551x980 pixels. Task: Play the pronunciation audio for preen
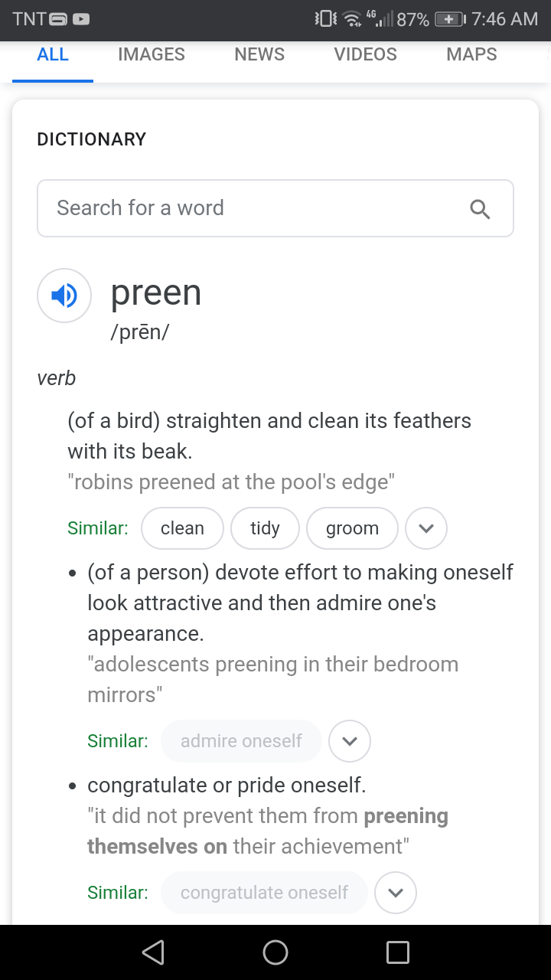tap(64, 296)
